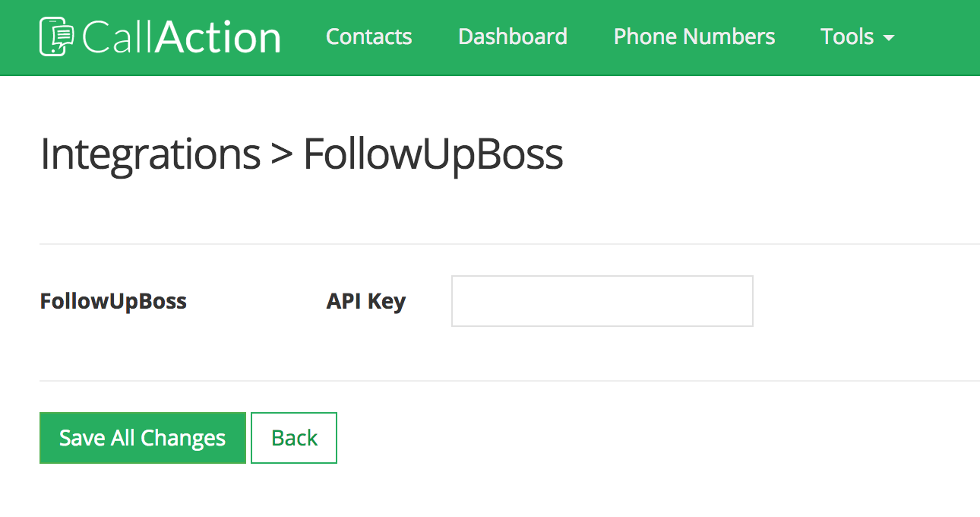Click the green navbar right of Tools
The height and width of the screenshot is (517, 980).
click(938, 37)
